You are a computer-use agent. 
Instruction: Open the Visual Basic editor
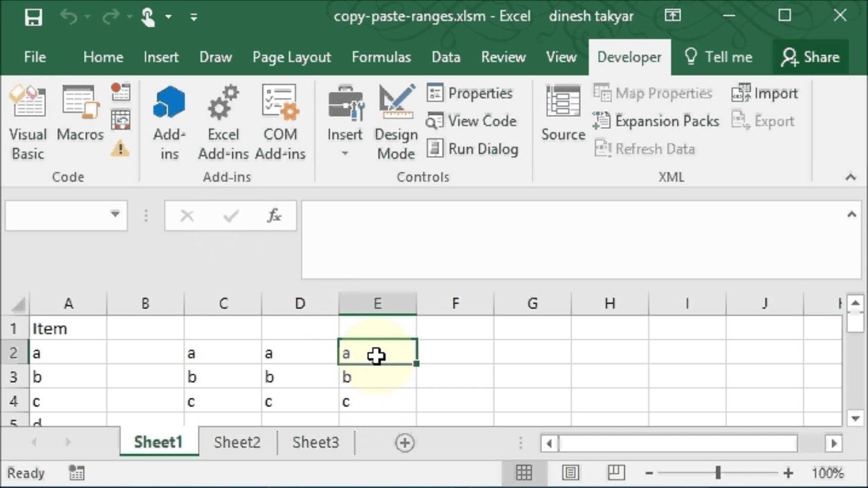(28, 122)
